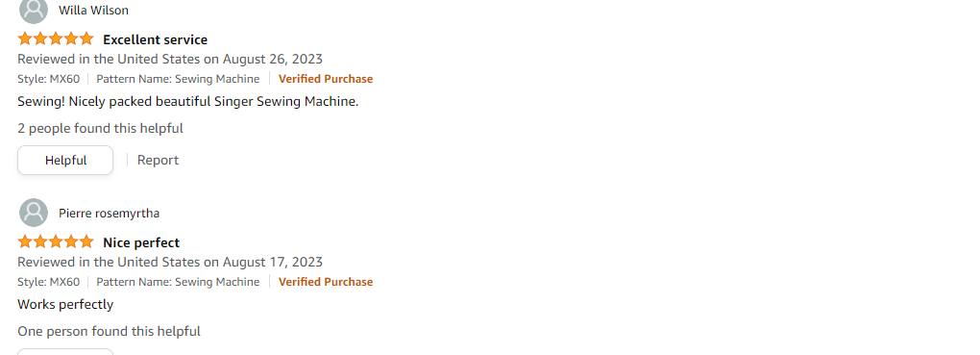The width and height of the screenshot is (980, 355).
Task: Open the 'Nice perfect' review title
Action: click(141, 242)
